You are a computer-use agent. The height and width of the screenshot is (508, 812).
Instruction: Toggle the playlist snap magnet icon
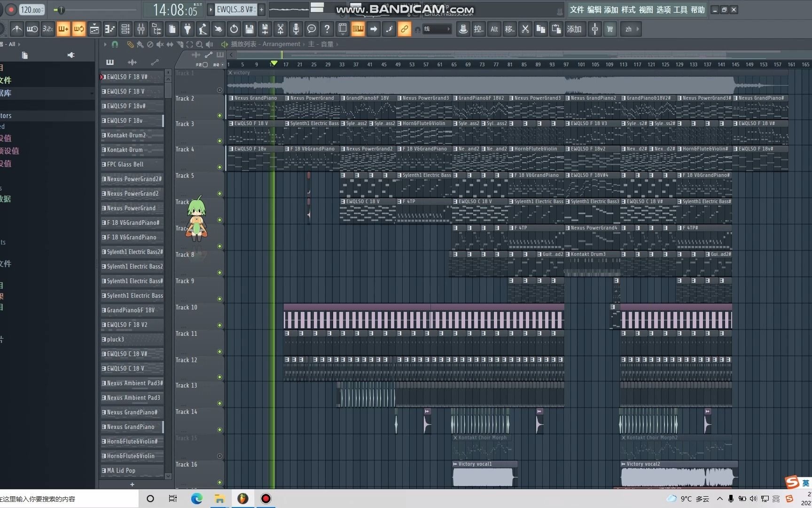click(115, 44)
